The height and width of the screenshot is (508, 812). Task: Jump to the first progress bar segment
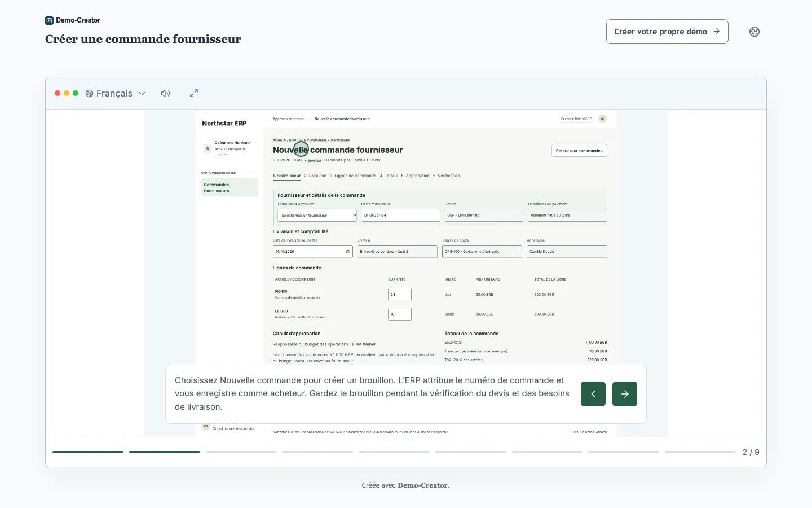click(88, 452)
